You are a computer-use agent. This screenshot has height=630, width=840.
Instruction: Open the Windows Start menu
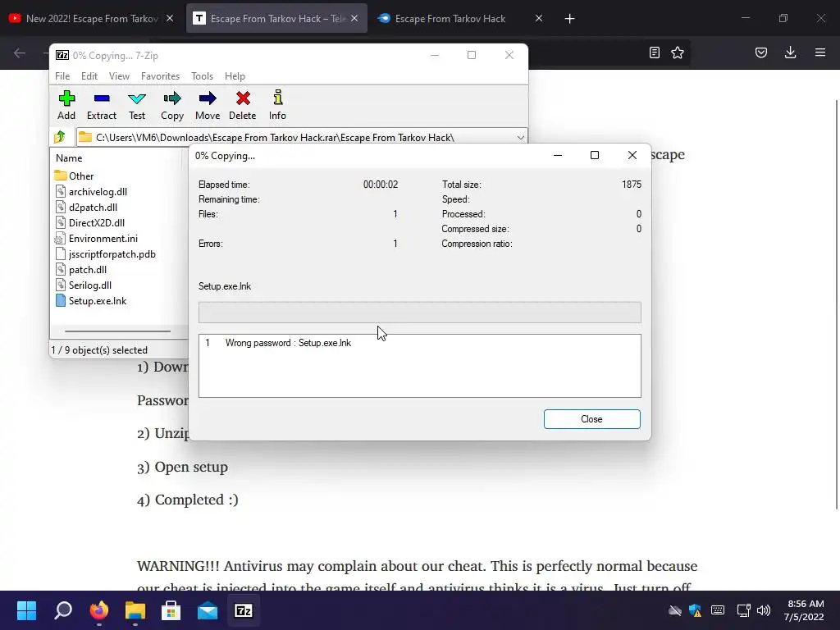click(x=26, y=610)
